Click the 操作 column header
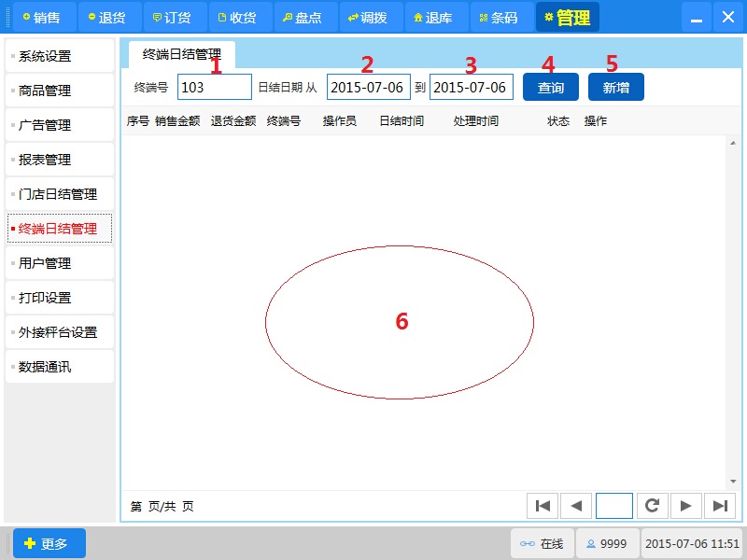Image resolution: width=747 pixels, height=560 pixels. pyautogui.click(x=596, y=121)
